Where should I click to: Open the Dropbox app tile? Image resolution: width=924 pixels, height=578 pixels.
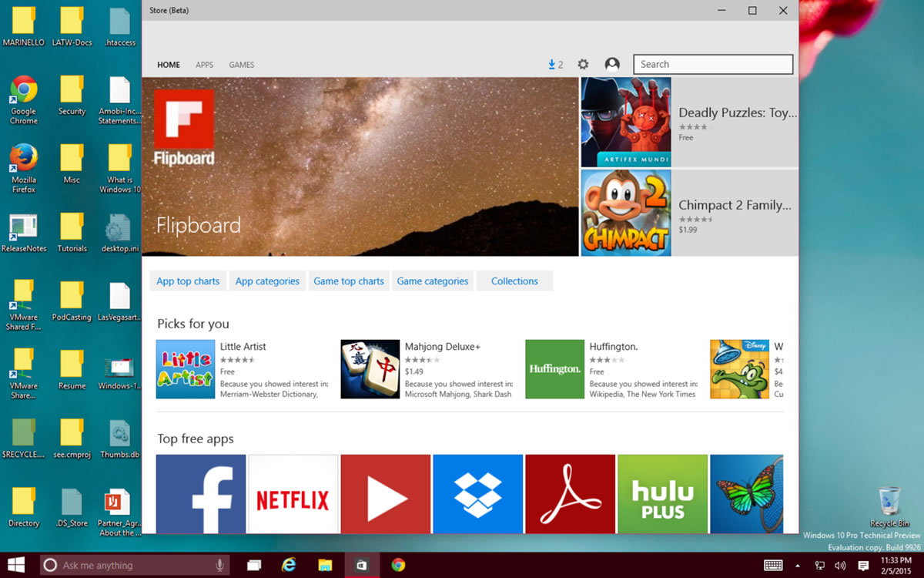(477, 493)
